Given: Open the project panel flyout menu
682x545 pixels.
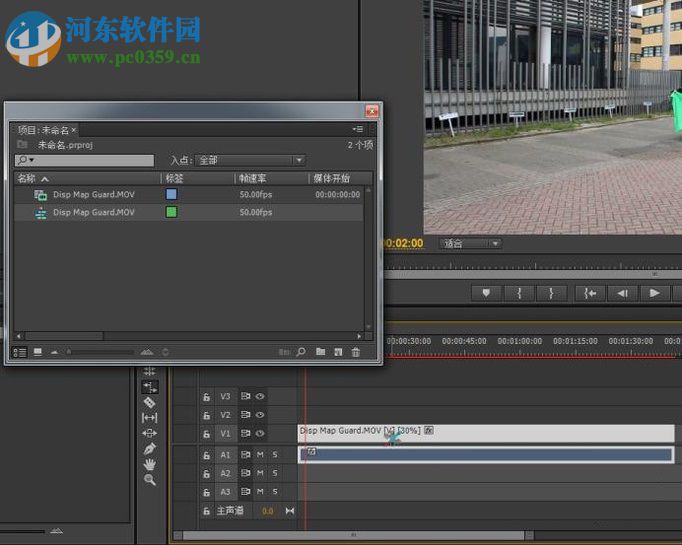Looking at the screenshot, I should tap(358, 129).
